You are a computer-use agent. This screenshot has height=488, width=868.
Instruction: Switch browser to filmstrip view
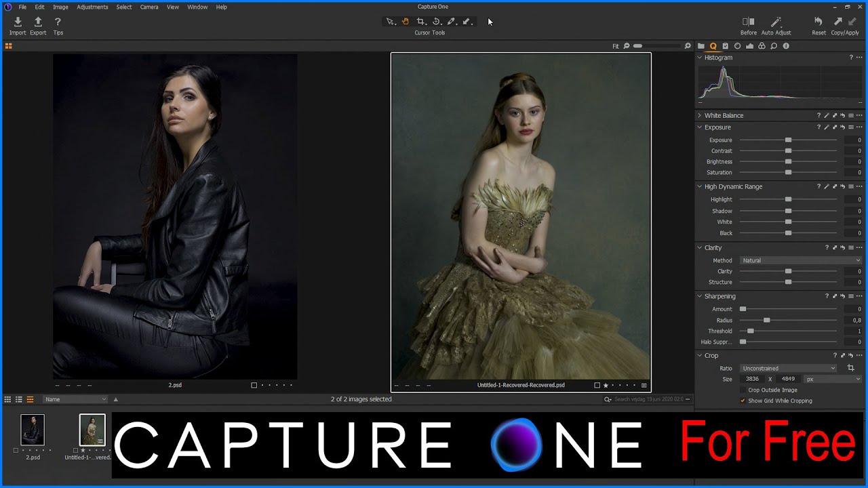30,399
